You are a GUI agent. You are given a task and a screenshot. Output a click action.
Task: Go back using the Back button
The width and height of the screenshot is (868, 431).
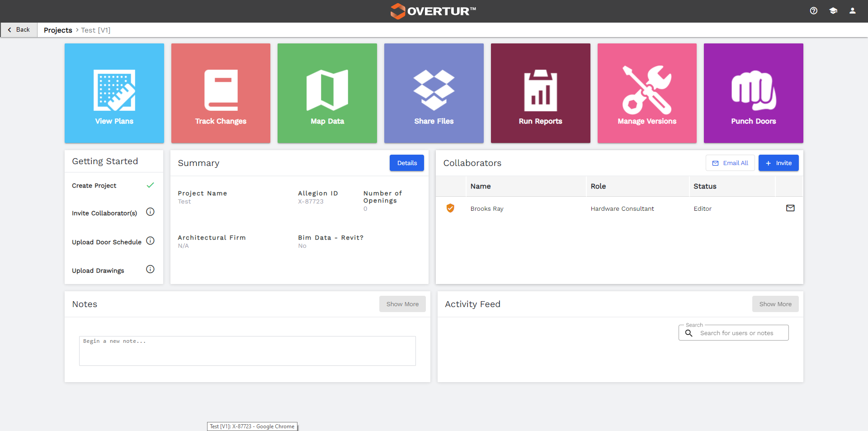[19, 30]
